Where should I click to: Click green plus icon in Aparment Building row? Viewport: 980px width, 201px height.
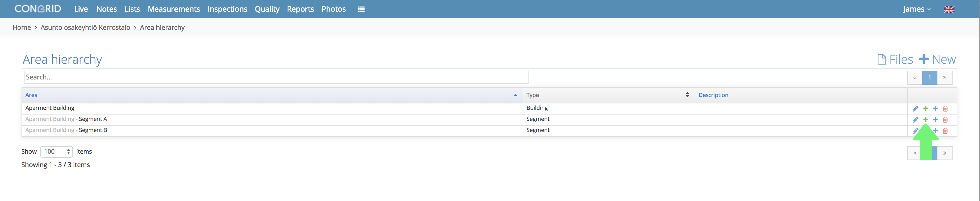pyautogui.click(x=925, y=109)
